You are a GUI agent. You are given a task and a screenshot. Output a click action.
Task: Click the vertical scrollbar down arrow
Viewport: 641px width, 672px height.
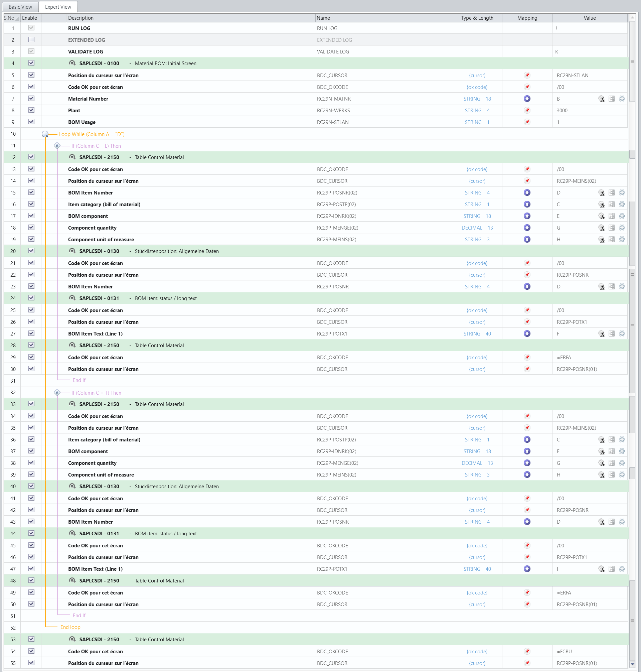[x=632, y=664]
